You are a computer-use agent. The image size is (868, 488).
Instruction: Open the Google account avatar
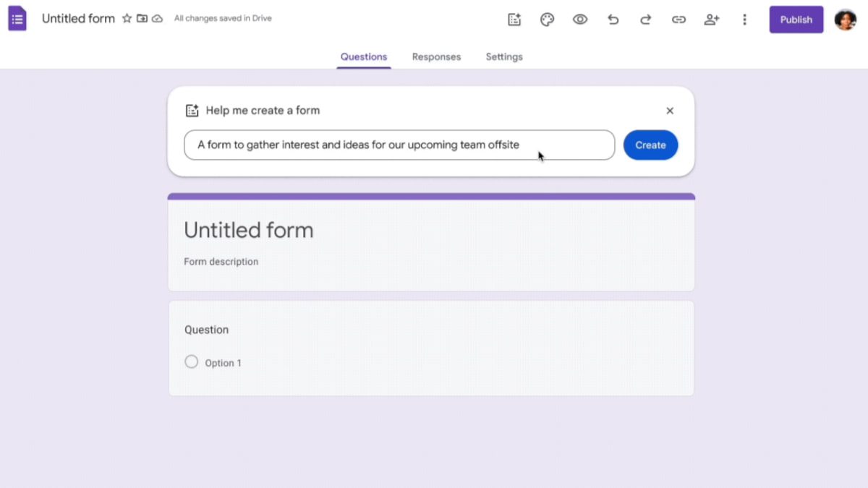point(845,20)
